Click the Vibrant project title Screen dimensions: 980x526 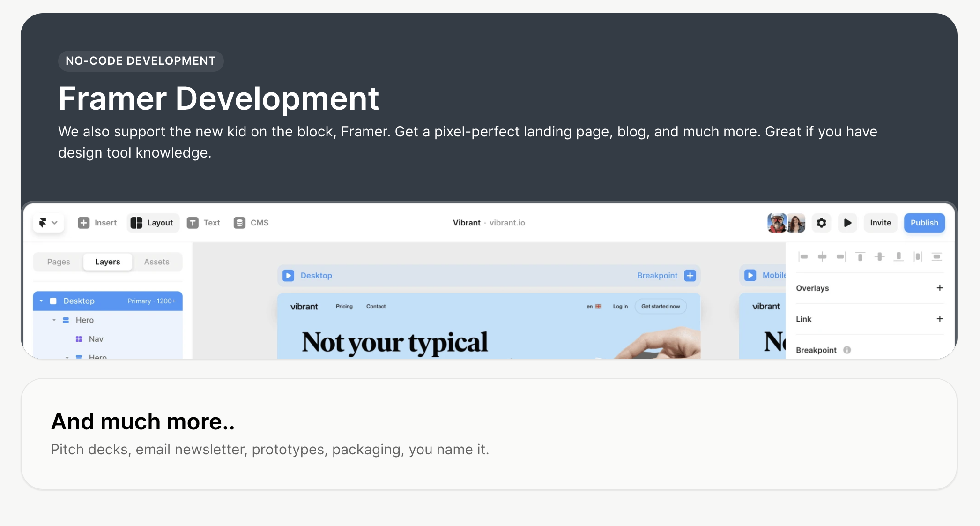[x=467, y=223]
